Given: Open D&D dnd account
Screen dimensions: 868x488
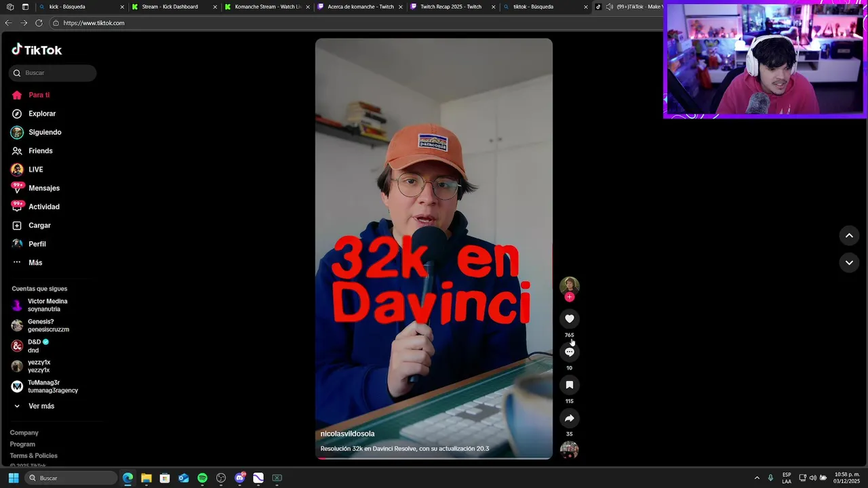Looking at the screenshot, I should coord(31,346).
